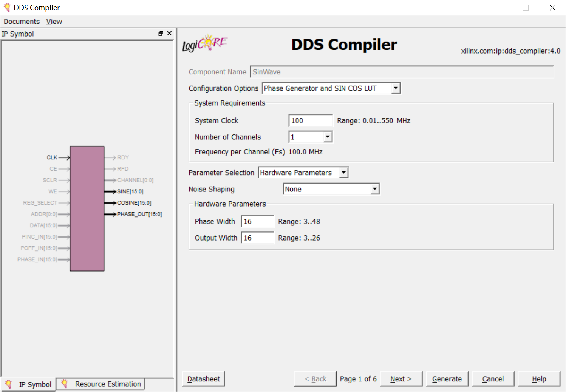Click the CLK port label

tap(52, 157)
